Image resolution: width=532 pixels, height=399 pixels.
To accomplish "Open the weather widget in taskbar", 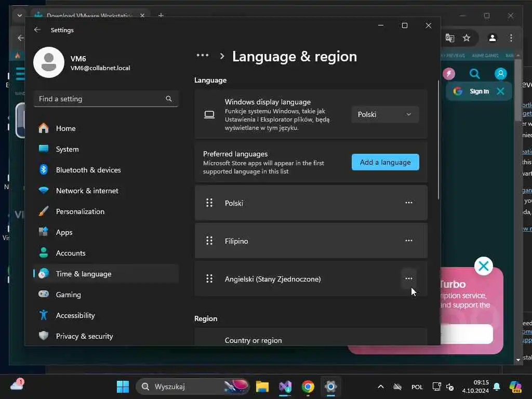I will 17,385.
